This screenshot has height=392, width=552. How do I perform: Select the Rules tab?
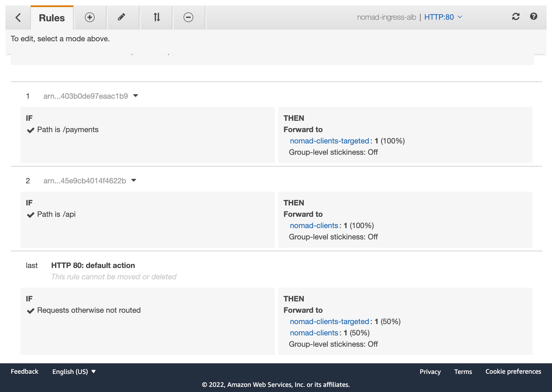52,18
